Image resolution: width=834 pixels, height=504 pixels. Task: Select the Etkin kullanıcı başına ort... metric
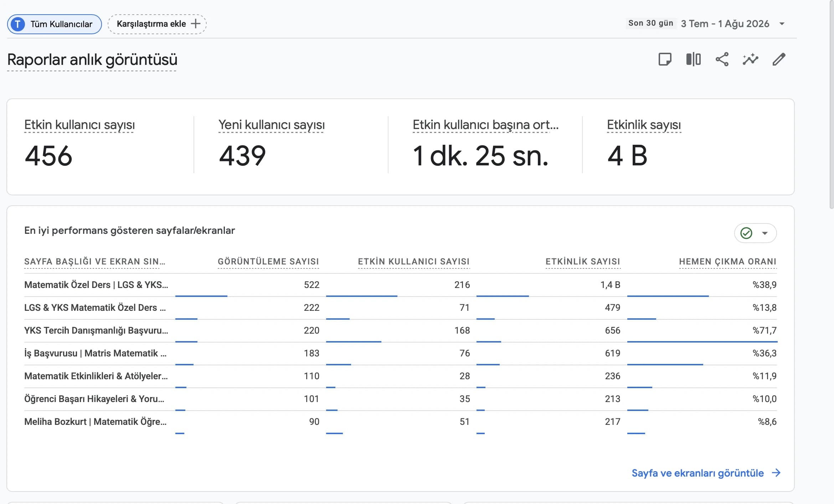tap(485, 125)
